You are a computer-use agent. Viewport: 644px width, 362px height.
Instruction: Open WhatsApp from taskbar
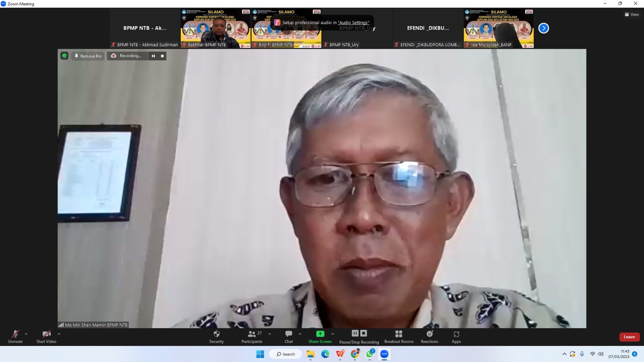point(370,354)
